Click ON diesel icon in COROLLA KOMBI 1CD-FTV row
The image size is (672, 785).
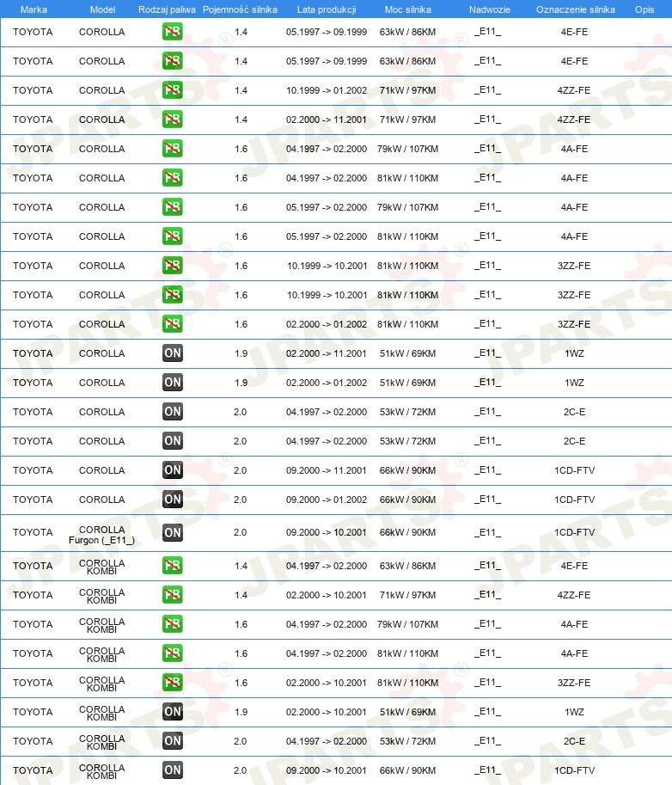coord(172,770)
